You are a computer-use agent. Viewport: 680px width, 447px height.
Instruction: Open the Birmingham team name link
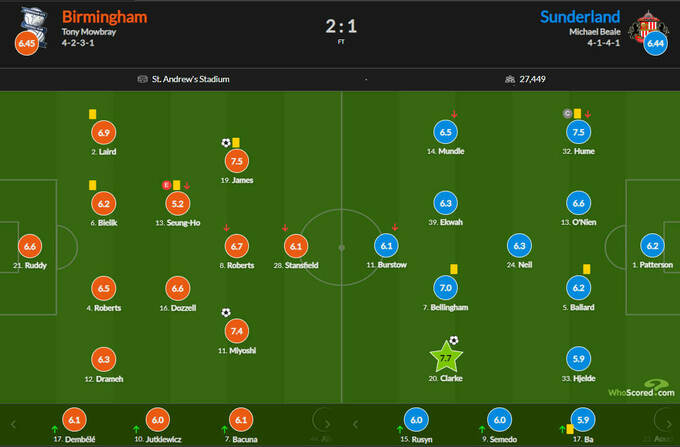tap(104, 16)
